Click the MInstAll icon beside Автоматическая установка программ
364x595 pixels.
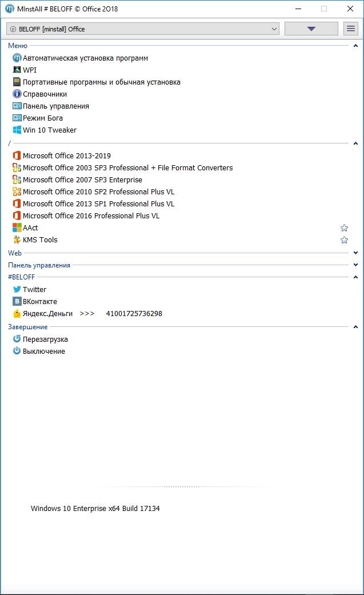17,58
